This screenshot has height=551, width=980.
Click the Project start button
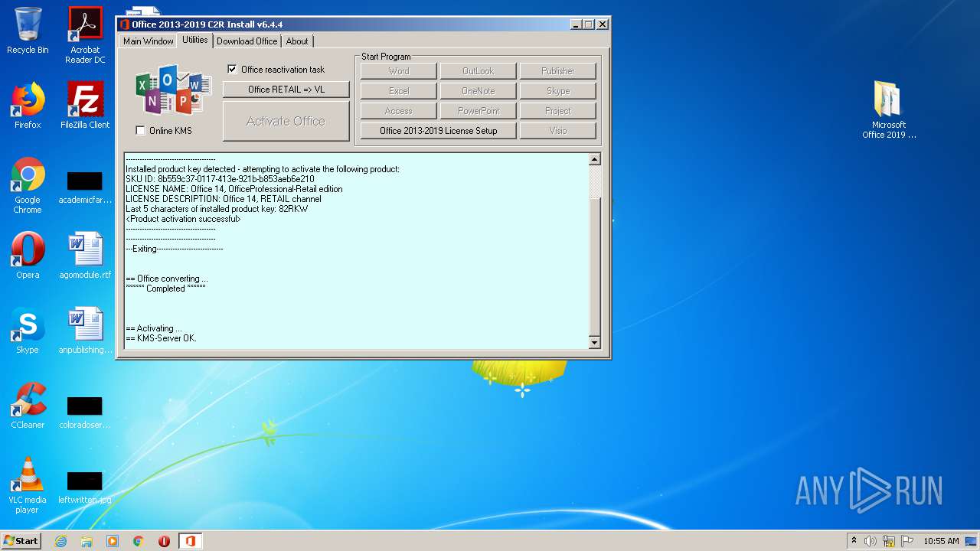(558, 111)
